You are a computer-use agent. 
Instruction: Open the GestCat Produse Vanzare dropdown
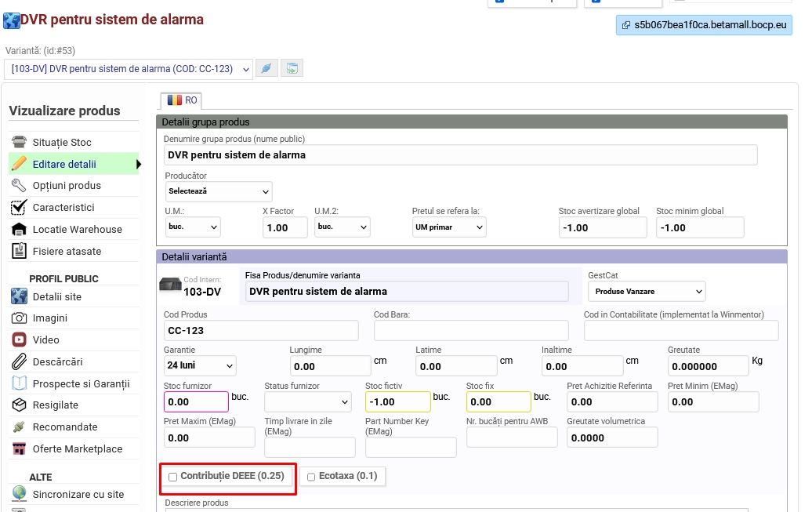(646, 292)
